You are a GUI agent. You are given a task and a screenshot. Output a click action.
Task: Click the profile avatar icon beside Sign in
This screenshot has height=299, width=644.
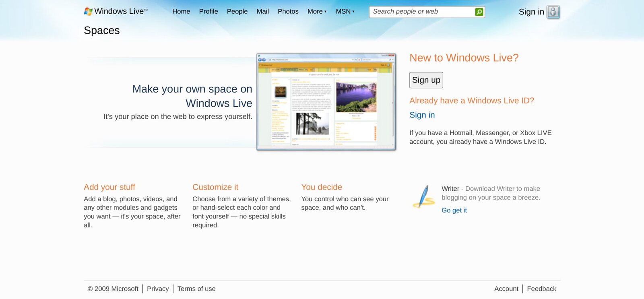coord(553,12)
